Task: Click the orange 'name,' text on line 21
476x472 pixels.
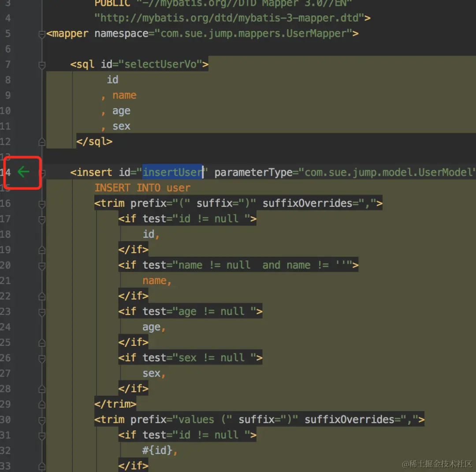Action: coord(157,281)
